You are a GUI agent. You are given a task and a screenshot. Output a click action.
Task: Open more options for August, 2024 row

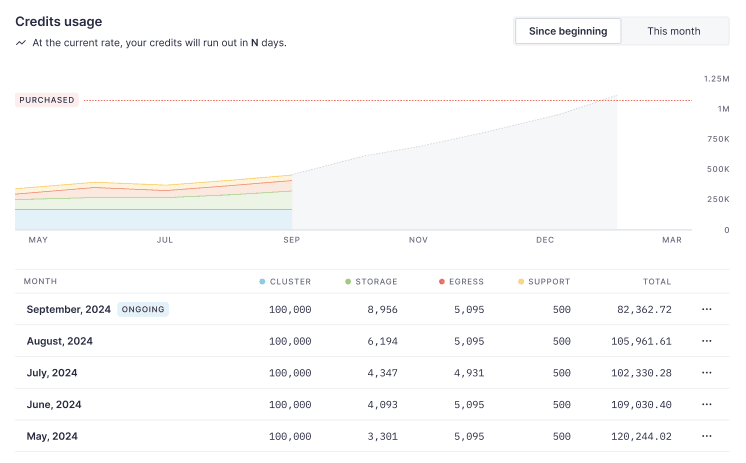pos(707,341)
